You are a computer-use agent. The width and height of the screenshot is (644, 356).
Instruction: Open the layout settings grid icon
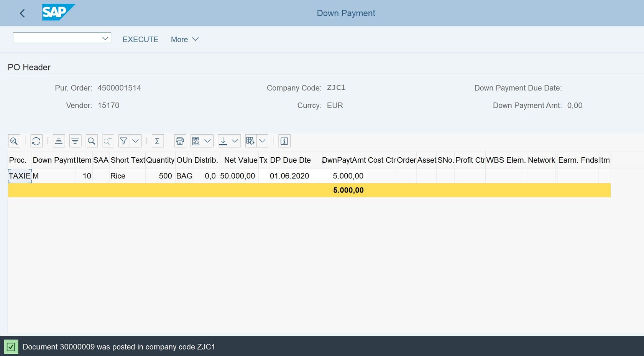tap(250, 141)
